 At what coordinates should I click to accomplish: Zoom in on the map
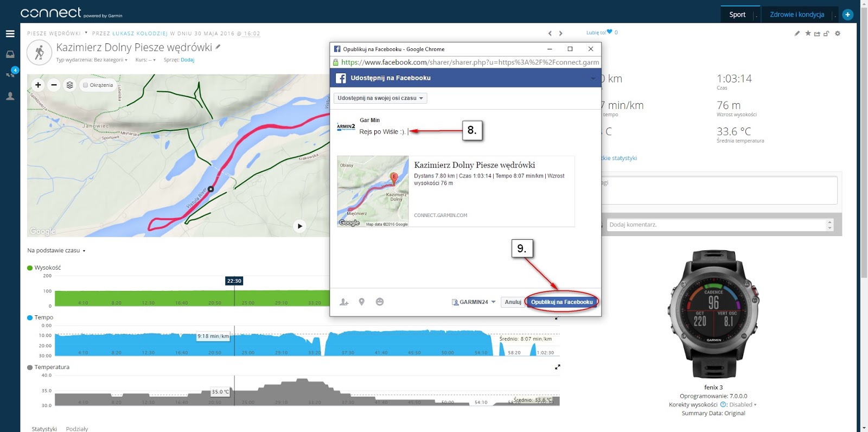tap(38, 85)
